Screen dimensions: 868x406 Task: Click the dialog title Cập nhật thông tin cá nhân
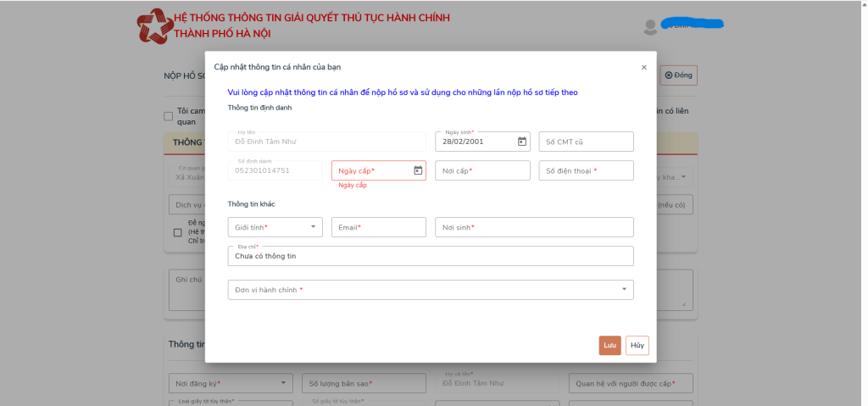[x=277, y=67]
